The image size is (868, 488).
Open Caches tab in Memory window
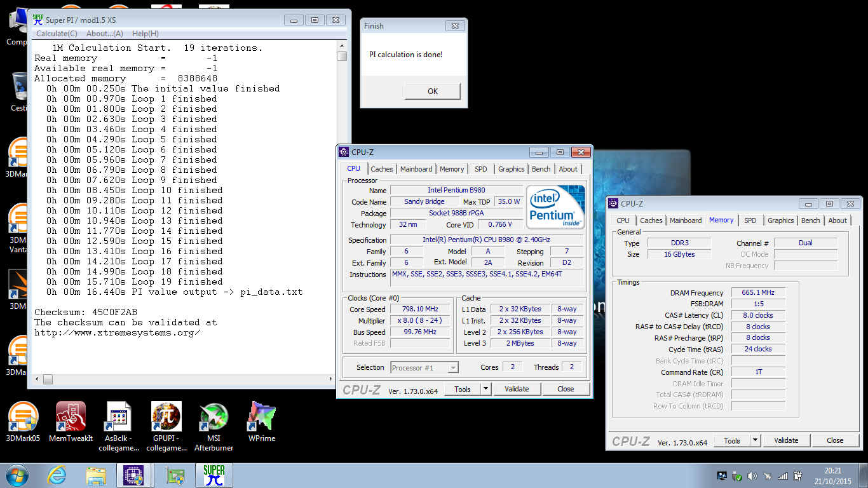651,220
